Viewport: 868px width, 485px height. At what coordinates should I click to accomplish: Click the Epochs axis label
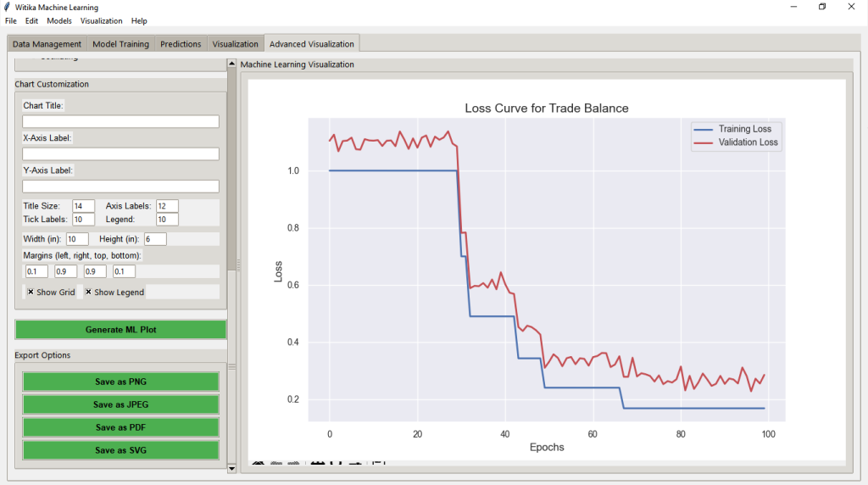[547, 448]
